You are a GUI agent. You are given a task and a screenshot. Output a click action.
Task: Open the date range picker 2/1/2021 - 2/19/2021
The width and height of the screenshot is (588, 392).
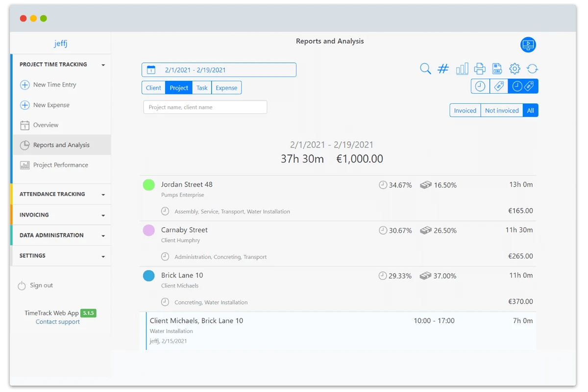click(x=219, y=70)
